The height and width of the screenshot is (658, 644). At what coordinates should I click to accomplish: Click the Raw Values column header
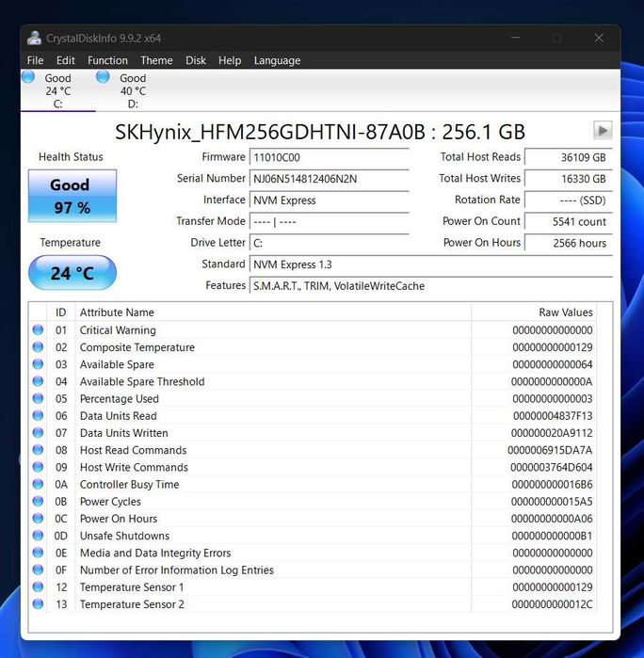pyautogui.click(x=534, y=313)
